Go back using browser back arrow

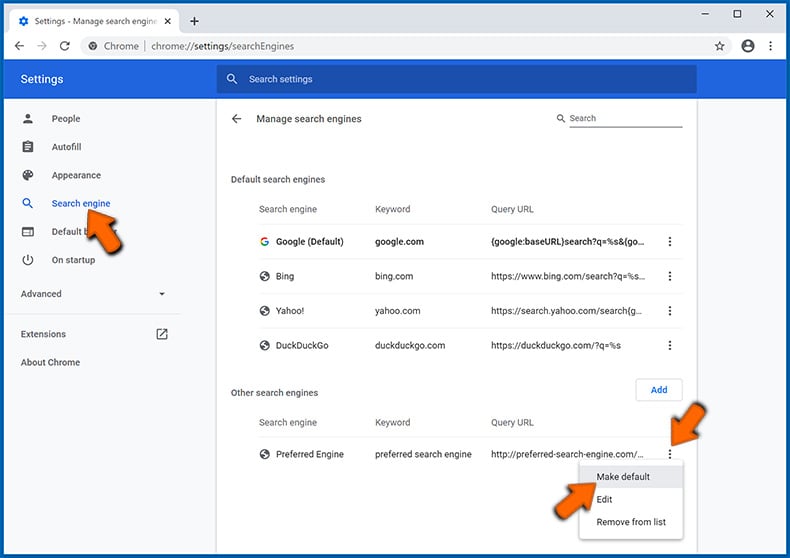[19, 46]
